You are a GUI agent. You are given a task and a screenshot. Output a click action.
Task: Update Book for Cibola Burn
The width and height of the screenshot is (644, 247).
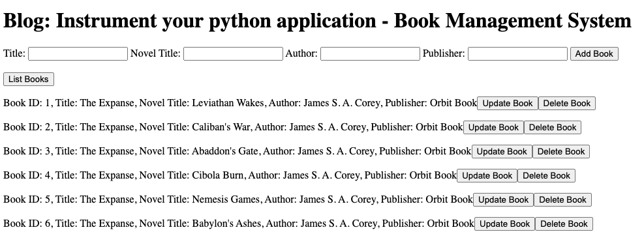pyautogui.click(x=487, y=175)
